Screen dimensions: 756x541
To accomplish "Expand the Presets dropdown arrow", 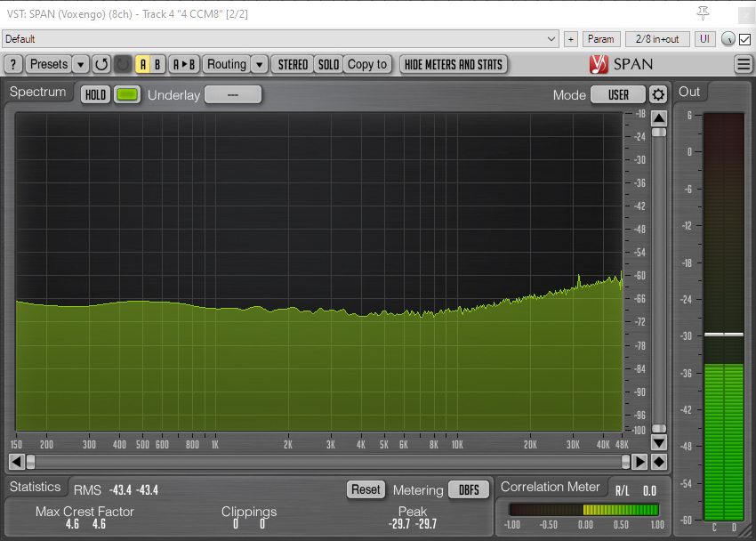I will coord(80,64).
